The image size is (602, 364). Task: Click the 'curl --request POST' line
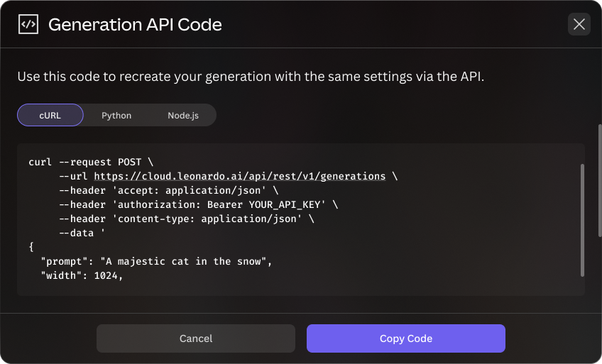coord(91,162)
